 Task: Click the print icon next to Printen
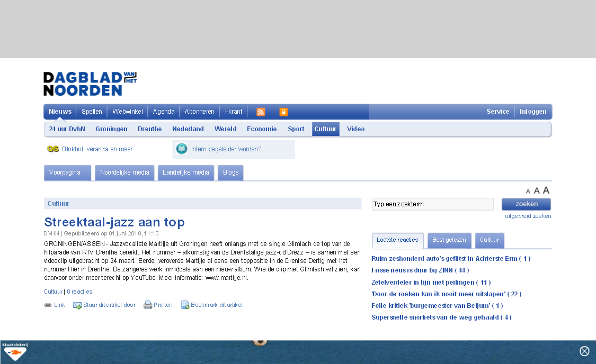coord(148,305)
